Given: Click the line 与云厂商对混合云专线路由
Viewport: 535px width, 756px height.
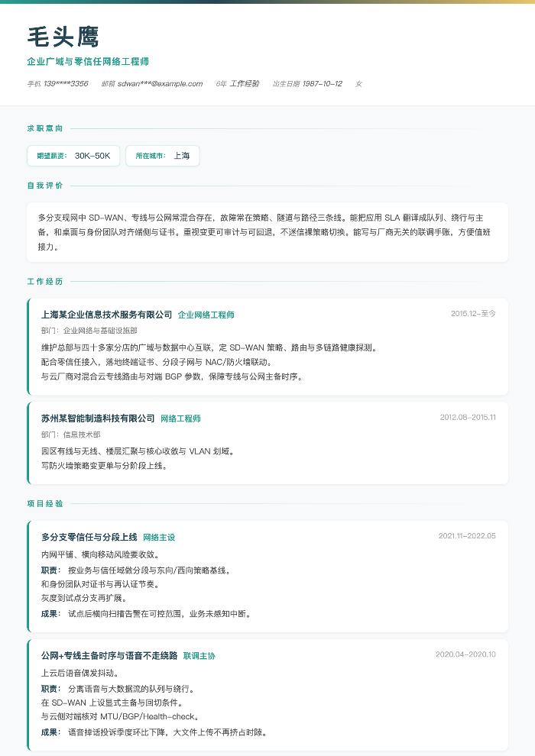Looking at the screenshot, I should tap(173, 376).
